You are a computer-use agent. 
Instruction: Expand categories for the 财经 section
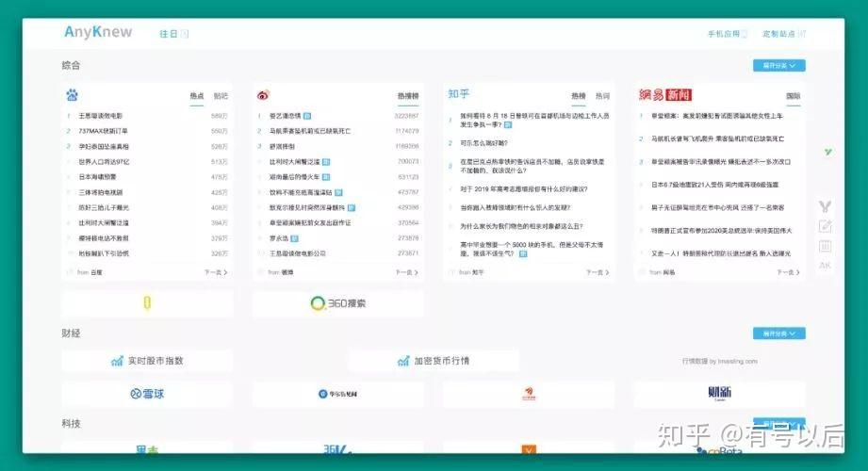[x=778, y=333]
